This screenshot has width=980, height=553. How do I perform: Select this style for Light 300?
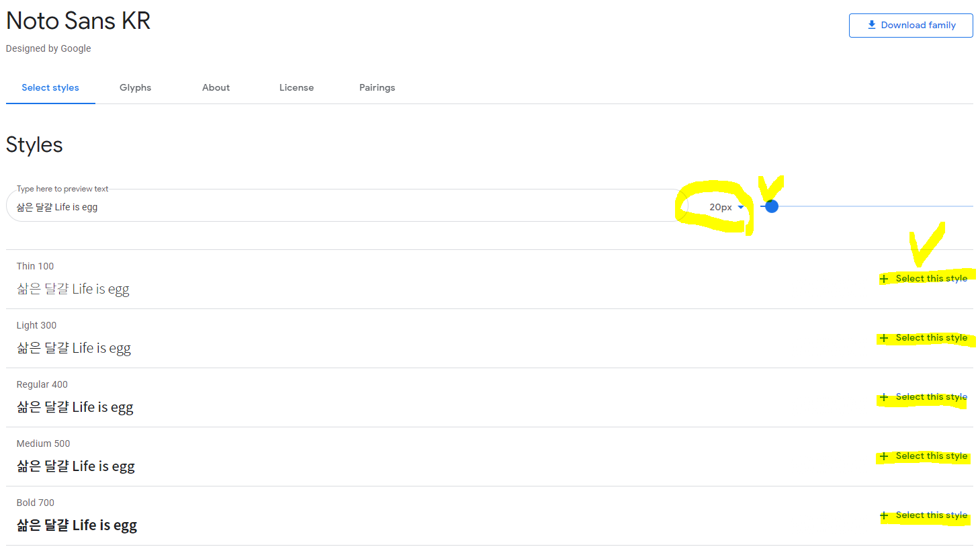(x=924, y=337)
